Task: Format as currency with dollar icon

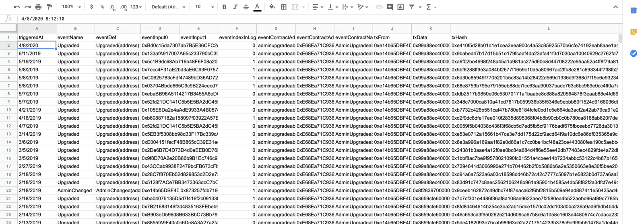Action: pyautogui.click(x=92, y=7)
